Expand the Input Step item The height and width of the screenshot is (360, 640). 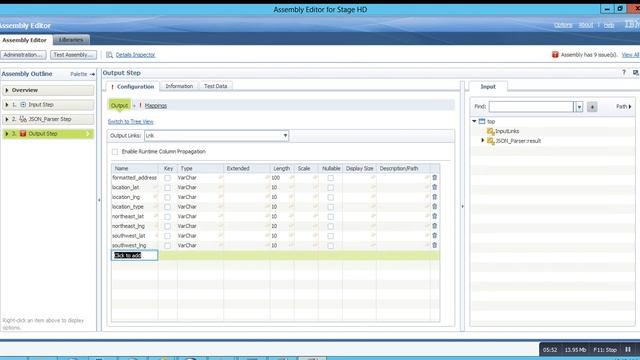7,104
